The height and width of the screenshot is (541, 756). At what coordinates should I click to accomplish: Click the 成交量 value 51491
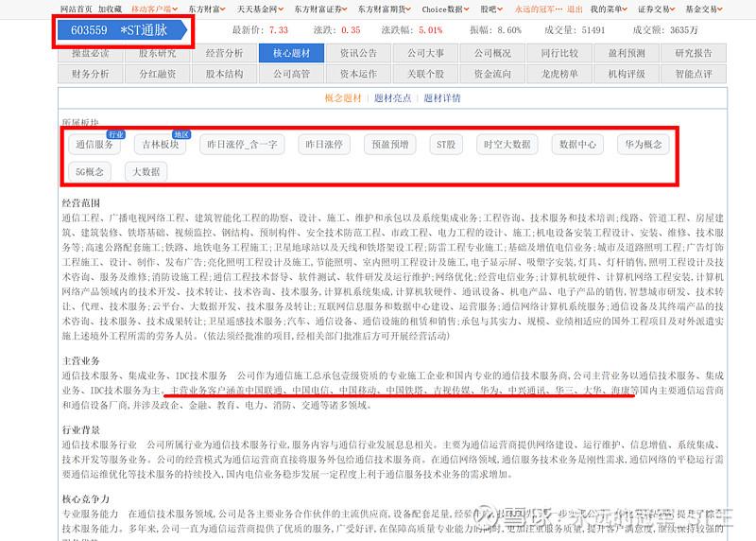593,30
